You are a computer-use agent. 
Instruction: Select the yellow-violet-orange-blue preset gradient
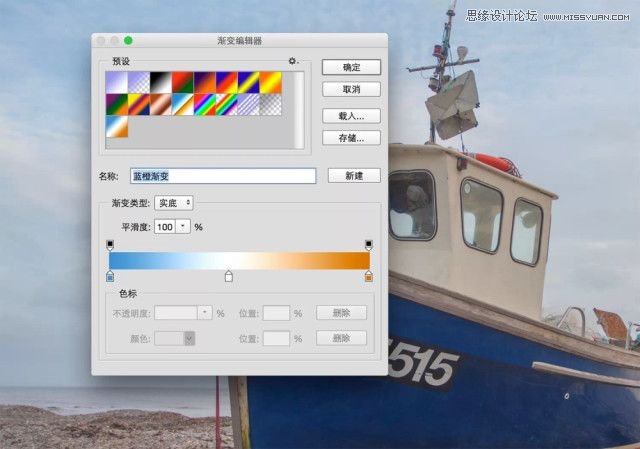coord(139,104)
